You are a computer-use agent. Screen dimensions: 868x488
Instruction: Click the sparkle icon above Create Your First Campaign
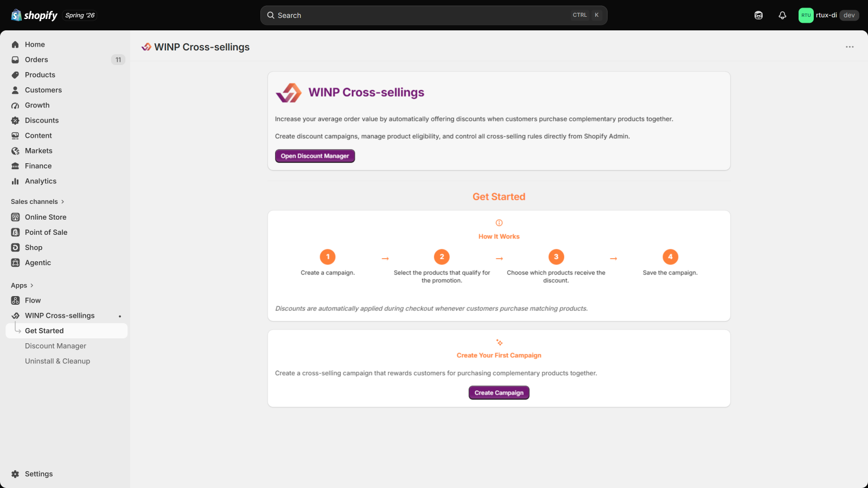pyautogui.click(x=499, y=342)
